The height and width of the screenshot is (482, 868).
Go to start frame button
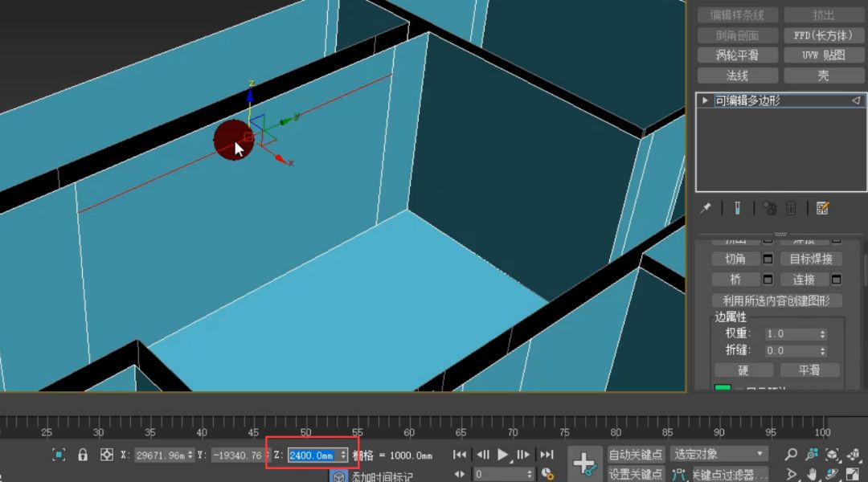pos(460,455)
